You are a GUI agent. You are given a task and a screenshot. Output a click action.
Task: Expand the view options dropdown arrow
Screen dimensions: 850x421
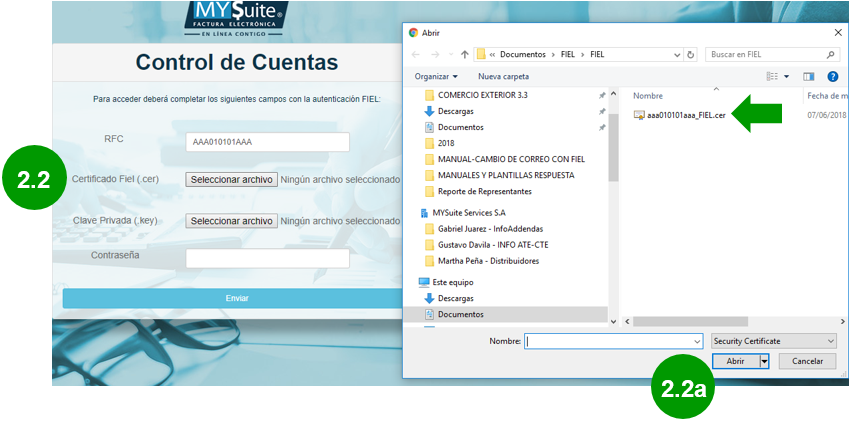tap(787, 77)
